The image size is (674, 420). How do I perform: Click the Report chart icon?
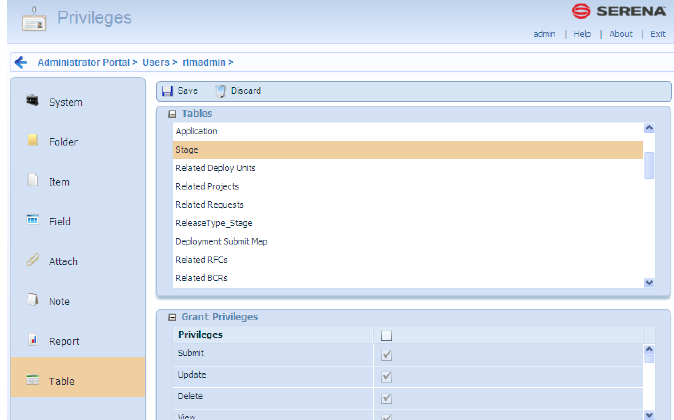pos(33,340)
